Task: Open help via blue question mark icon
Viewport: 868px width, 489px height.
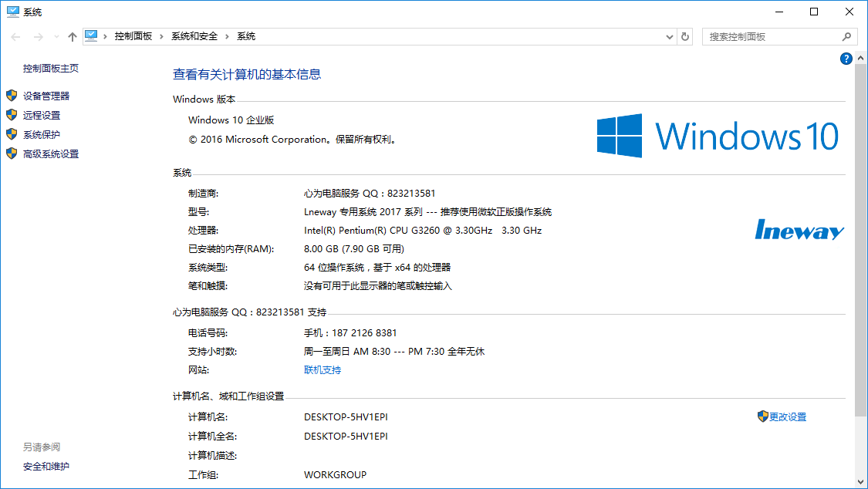Action: (846, 59)
